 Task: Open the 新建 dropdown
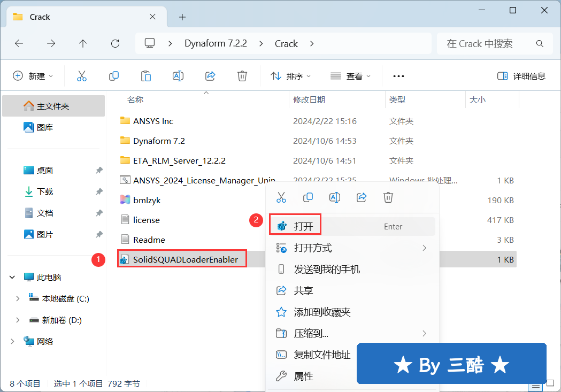tap(33, 76)
